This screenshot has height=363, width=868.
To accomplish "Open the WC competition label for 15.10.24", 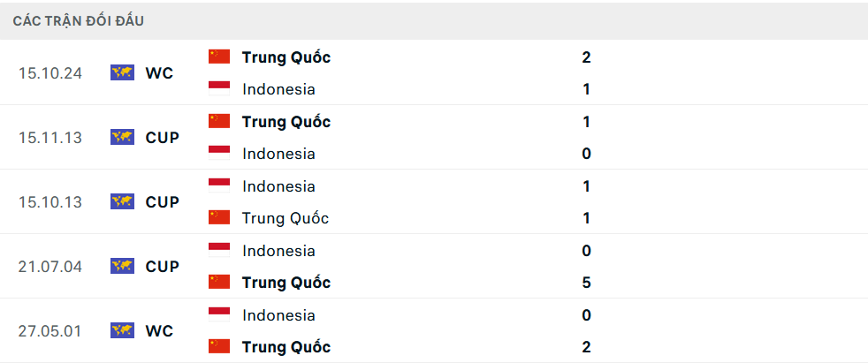I will pos(159,73).
